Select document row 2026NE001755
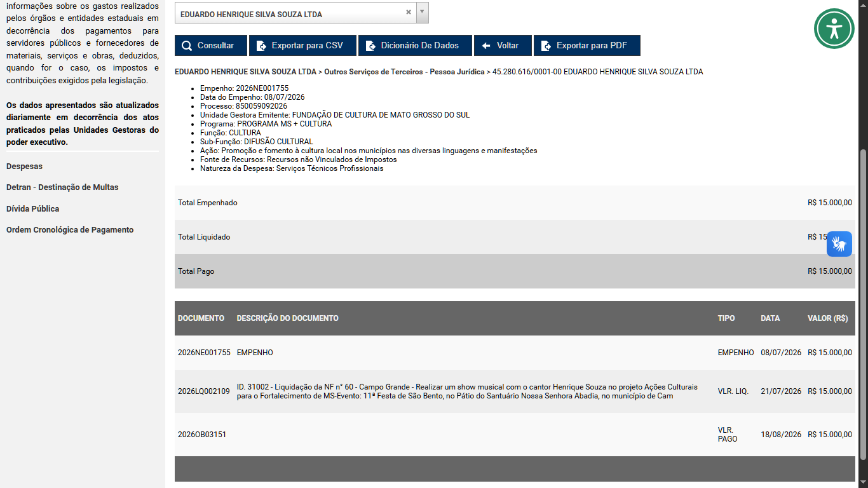Screen dimensions: 868x488 click(x=515, y=353)
